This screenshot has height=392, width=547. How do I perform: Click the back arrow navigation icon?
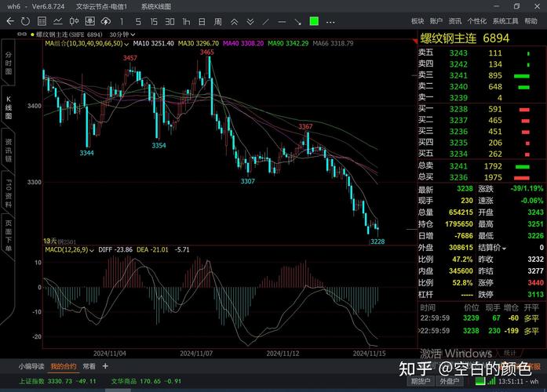tap(10, 21)
